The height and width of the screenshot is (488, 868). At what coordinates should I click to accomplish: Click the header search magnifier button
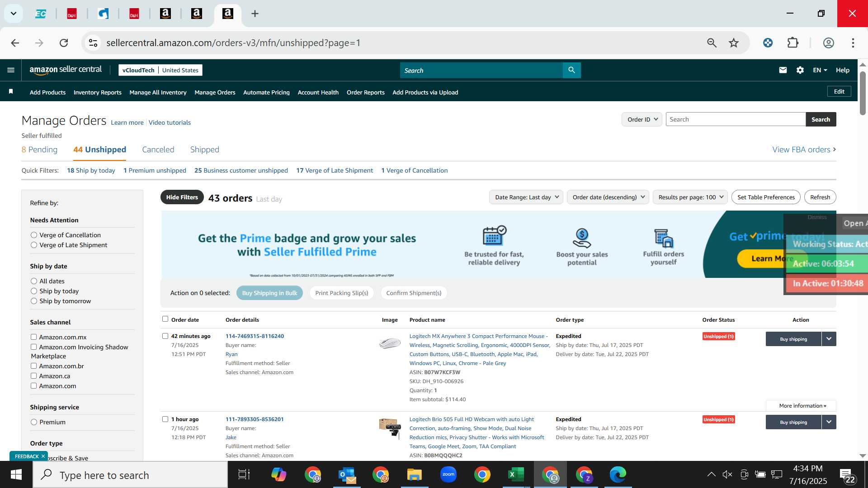[x=571, y=70]
